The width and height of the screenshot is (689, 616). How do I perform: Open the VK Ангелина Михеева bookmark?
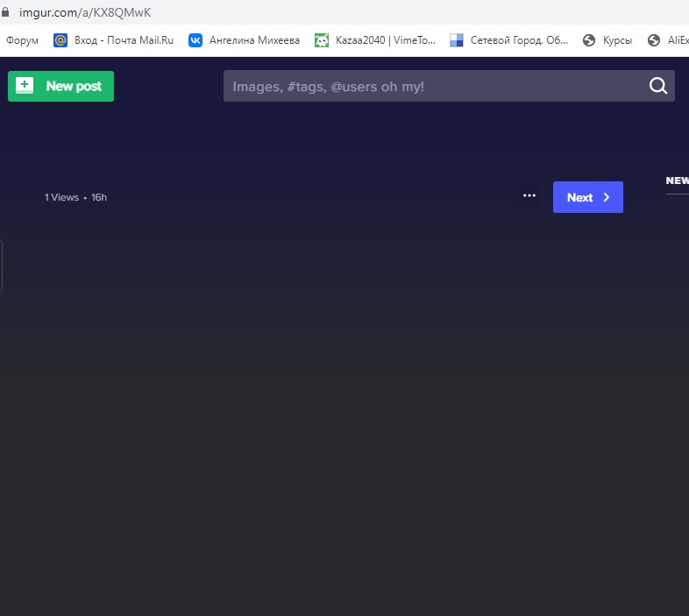(244, 40)
